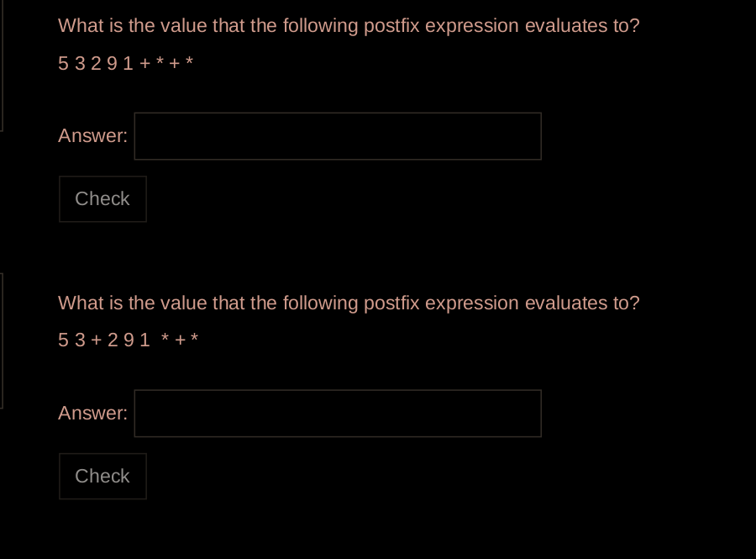The width and height of the screenshot is (756, 559).
Task: Click inside the first Check button border
Action: pos(102,199)
